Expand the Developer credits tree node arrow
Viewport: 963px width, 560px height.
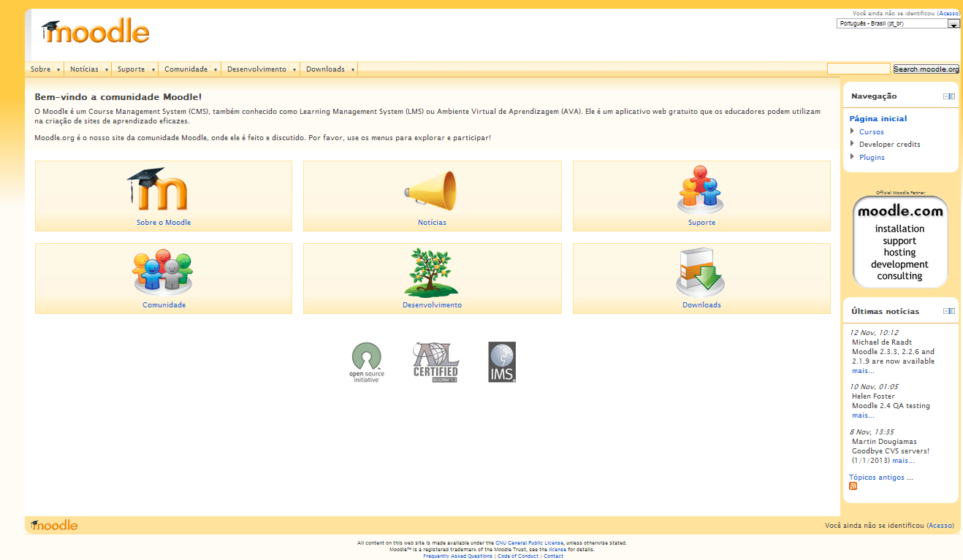click(852, 144)
